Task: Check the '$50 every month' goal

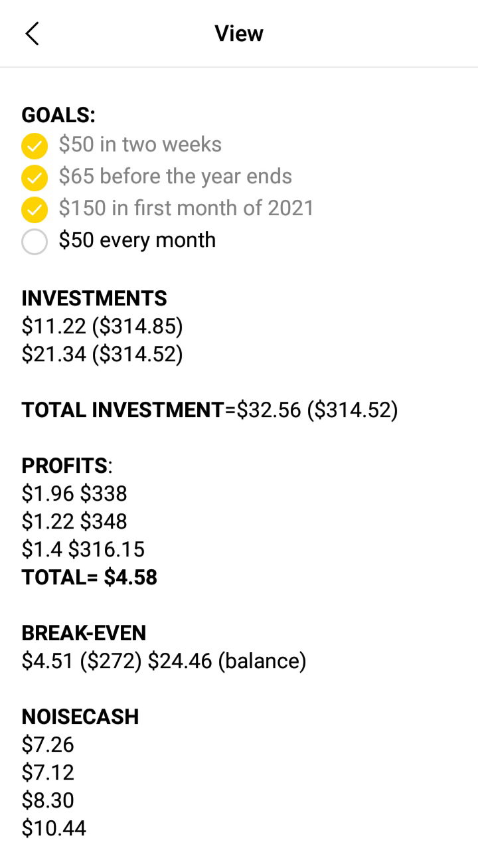Action: click(x=35, y=241)
